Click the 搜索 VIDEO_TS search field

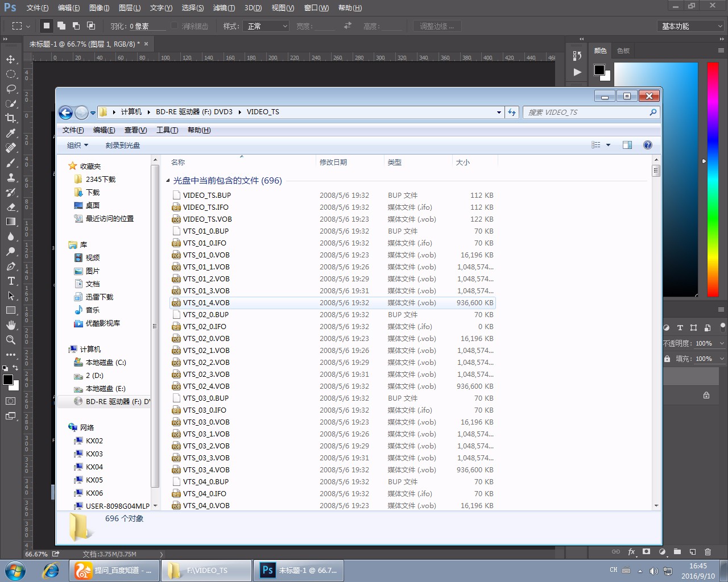pyautogui.click(x=586, y=112)
